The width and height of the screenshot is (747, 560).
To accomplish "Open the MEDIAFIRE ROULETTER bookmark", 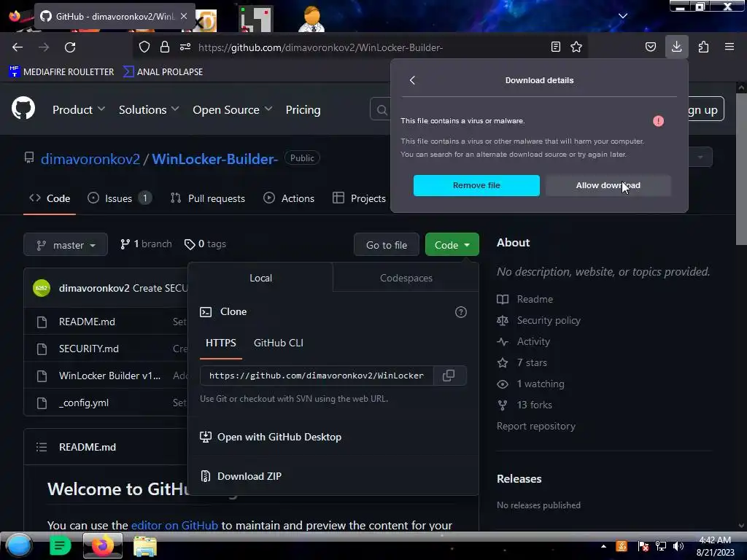I will pyautogui.click(x=61, y=72).
